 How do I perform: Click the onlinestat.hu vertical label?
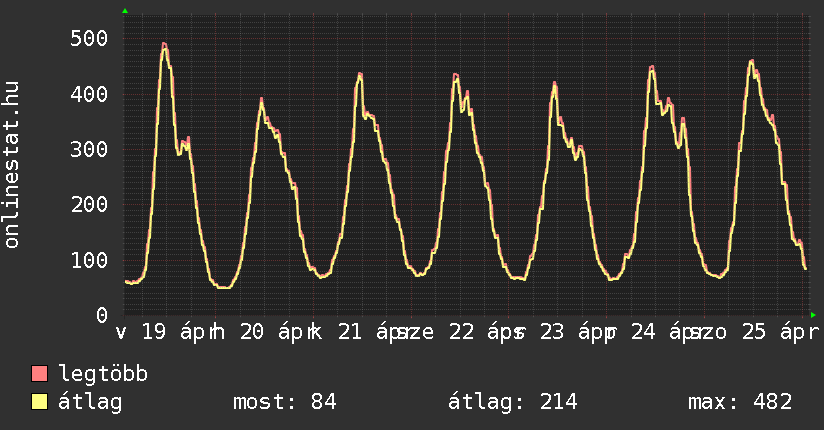click(12, 165)
